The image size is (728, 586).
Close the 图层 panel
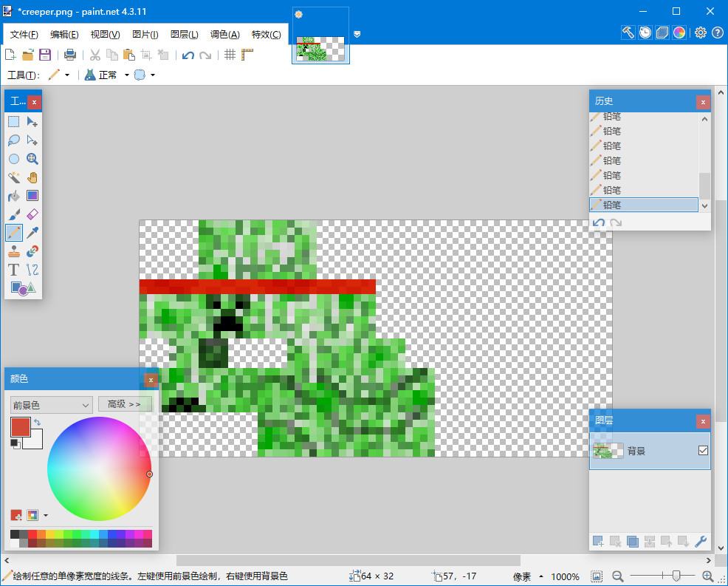(703, 421)
